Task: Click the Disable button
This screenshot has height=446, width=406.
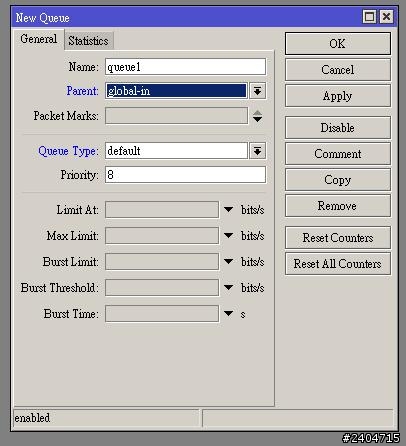Action: point(338,128)
